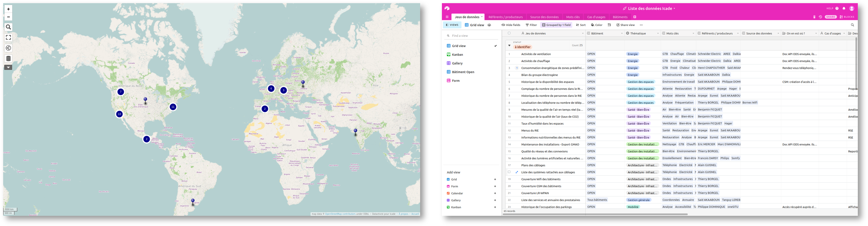Switch to the Source des données tab
The width and height of the screenshot is (868, 226).
click(544, 17)
